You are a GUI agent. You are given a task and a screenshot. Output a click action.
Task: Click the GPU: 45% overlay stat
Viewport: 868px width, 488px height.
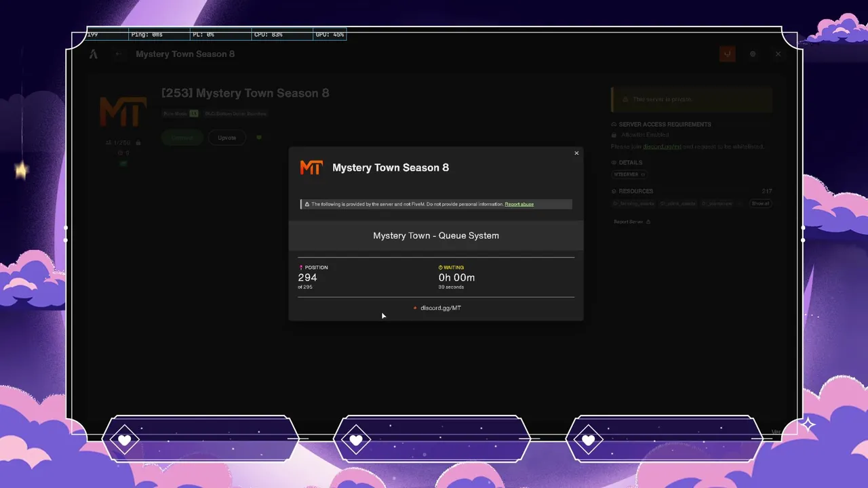tap(330, 34)
